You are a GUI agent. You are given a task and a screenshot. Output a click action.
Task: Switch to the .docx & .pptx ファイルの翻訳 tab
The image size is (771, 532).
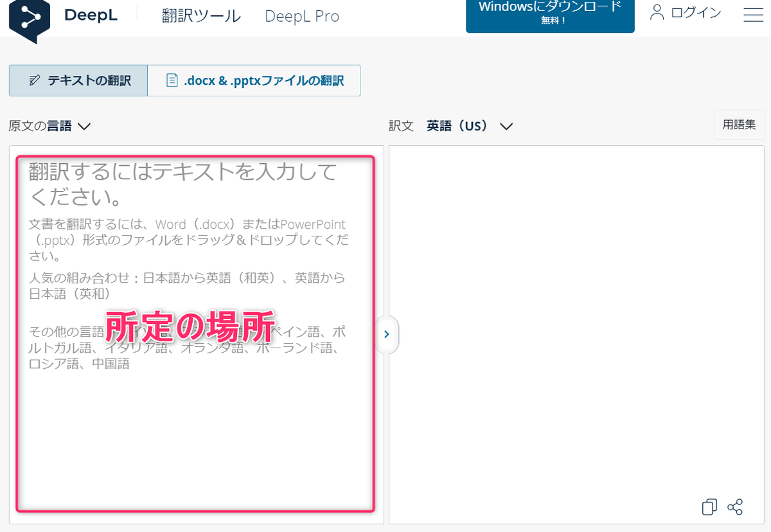click(x=254, y=80)
